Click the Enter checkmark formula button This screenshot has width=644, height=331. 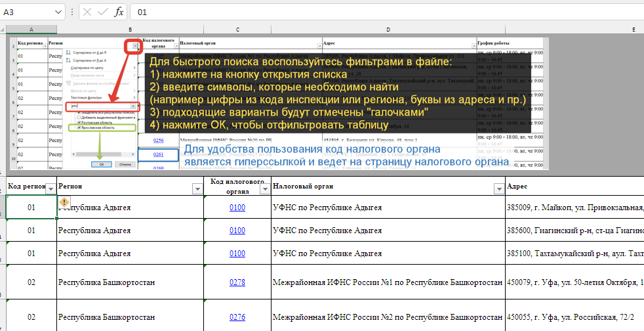[103, 12]
